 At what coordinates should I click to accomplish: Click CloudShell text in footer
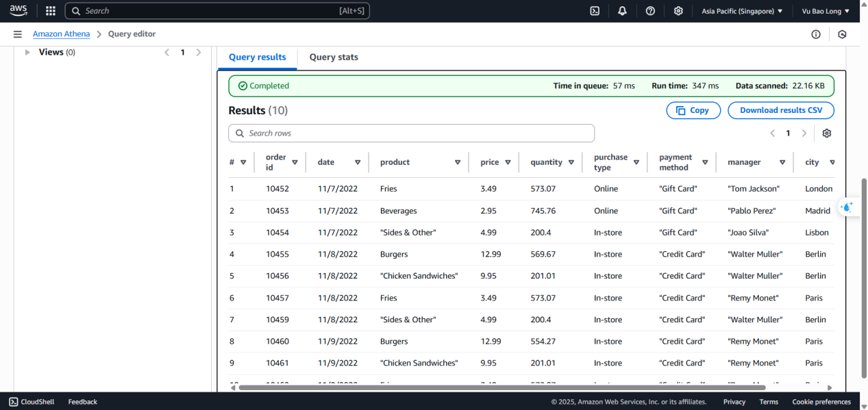pos(38,402)
